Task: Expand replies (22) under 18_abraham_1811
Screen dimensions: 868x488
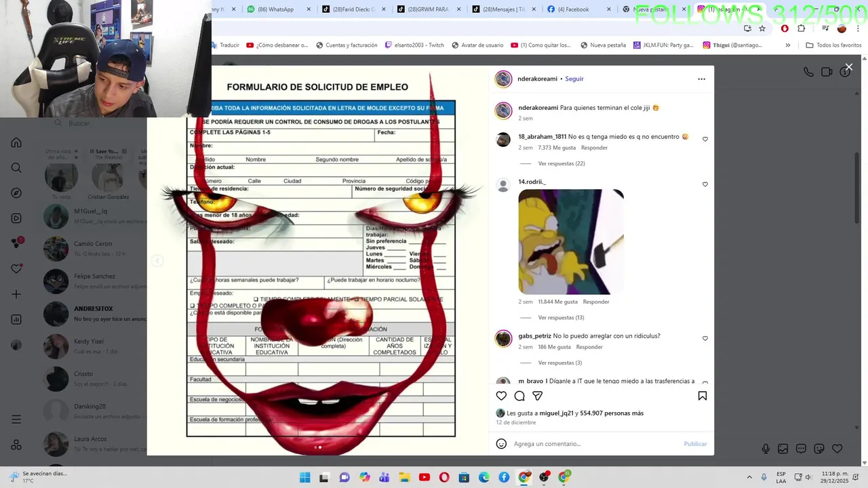Action: coord(561,163)
